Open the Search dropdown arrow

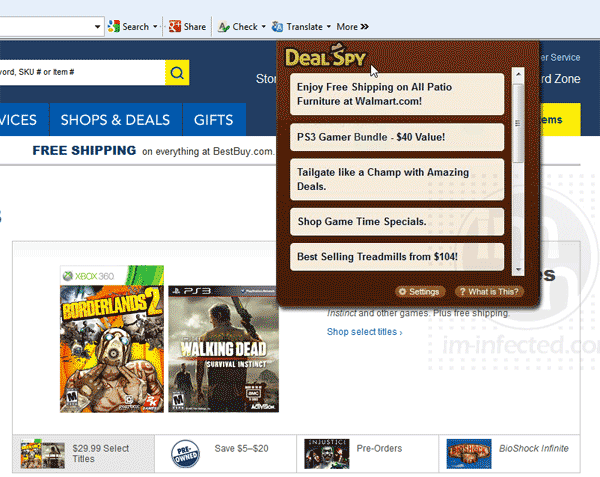click(156, 27)
